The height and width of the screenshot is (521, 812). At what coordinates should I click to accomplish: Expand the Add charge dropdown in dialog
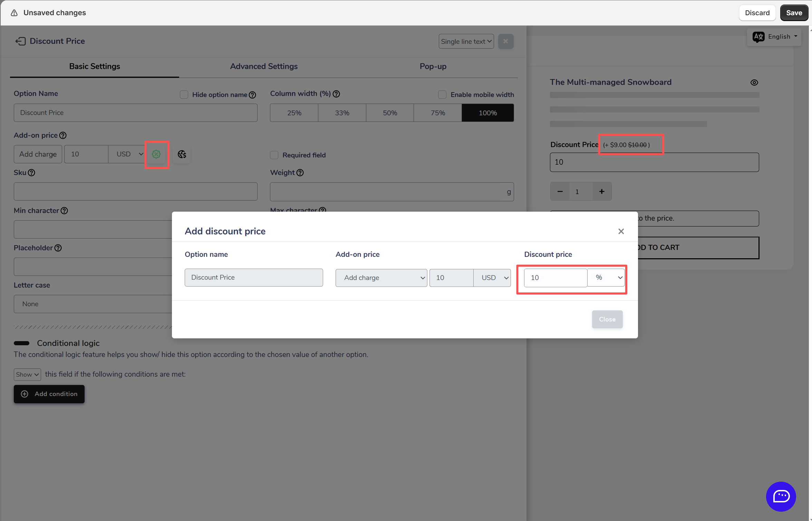(x=381, y=278)
